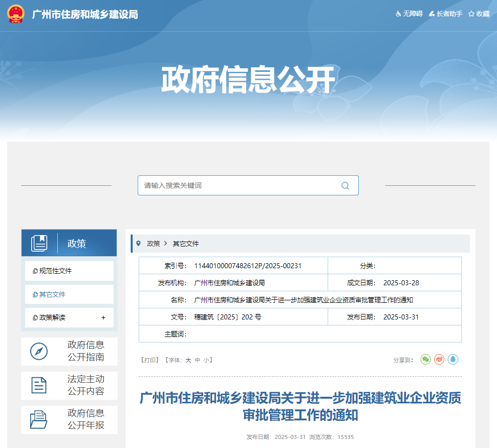Click the 打印 print link

click(x=150, y=360)
